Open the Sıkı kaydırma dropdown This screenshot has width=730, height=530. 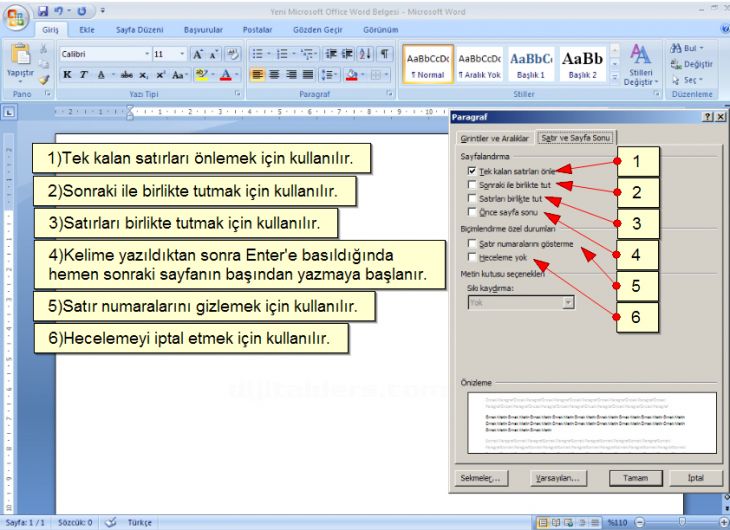568,303
